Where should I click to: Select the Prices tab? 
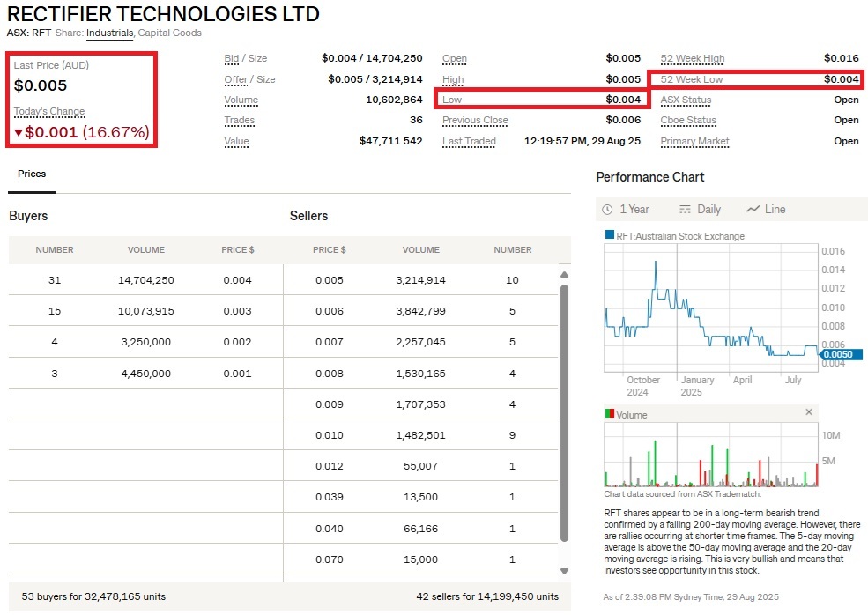32,174
